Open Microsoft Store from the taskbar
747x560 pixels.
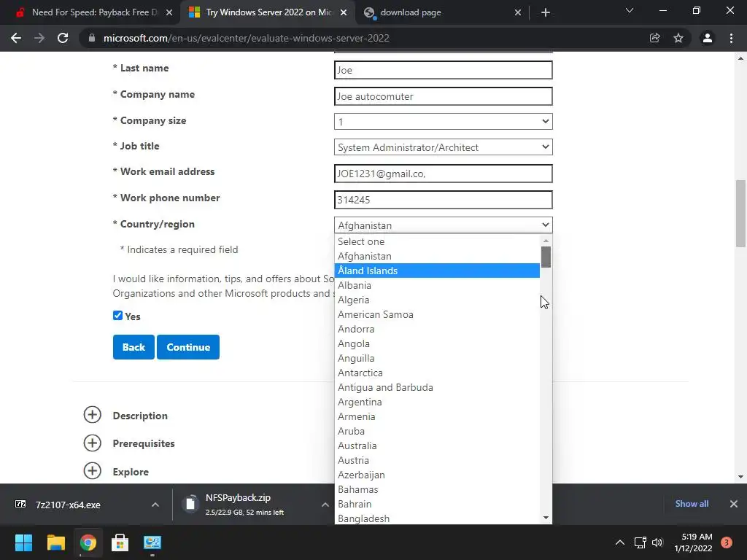click(120, 542)
